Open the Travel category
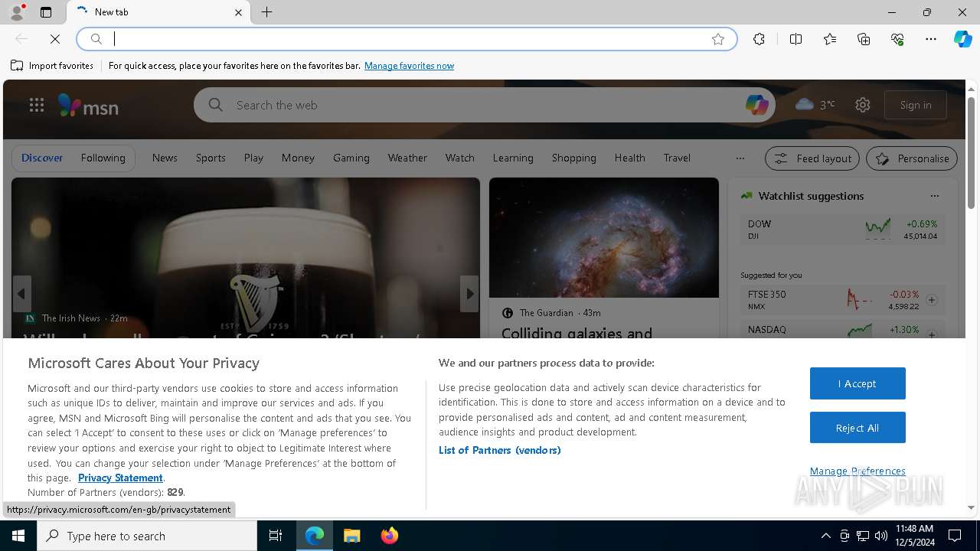 pos(677,158)
